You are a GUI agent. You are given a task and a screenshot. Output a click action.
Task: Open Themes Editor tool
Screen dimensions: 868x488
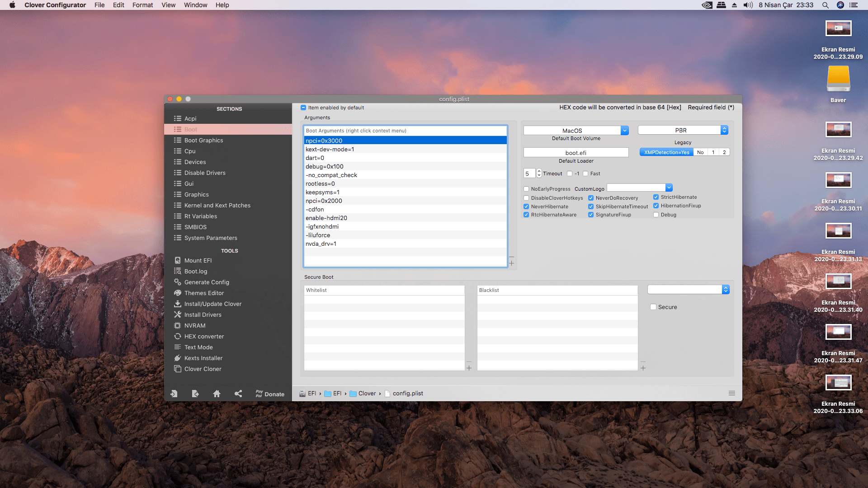tap(203, 293)
